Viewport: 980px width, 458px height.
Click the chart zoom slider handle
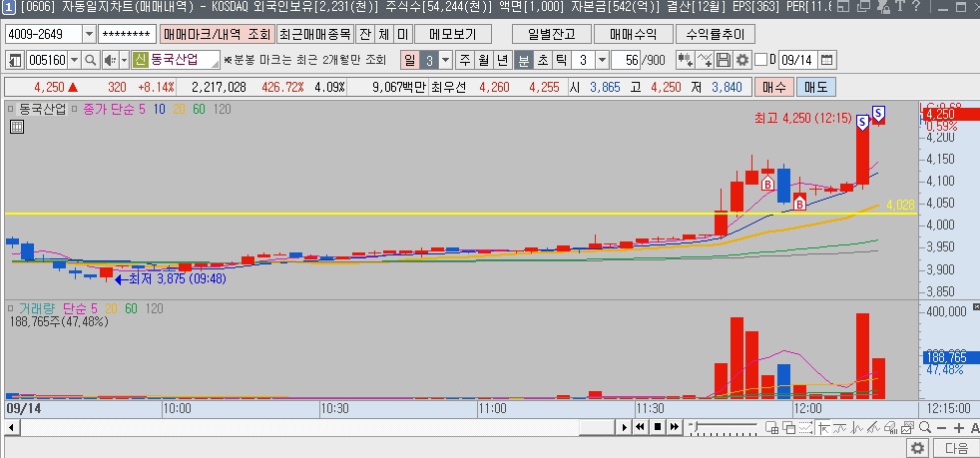coord(697,426)
